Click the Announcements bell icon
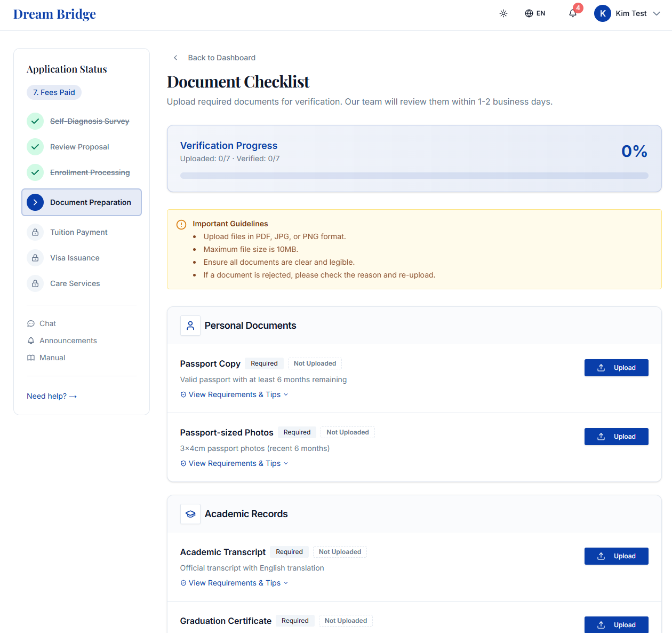The height and width of the screenshot is (633, 672). tap(31, 341)
